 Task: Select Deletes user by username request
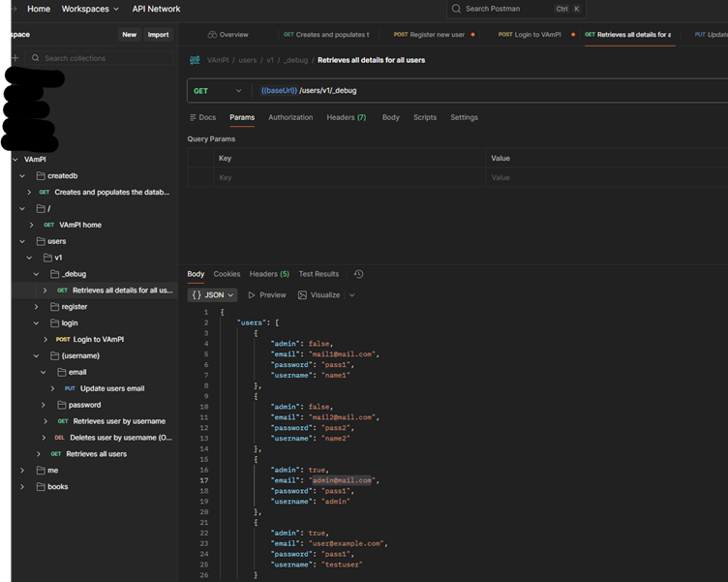[x=121, y=438]
